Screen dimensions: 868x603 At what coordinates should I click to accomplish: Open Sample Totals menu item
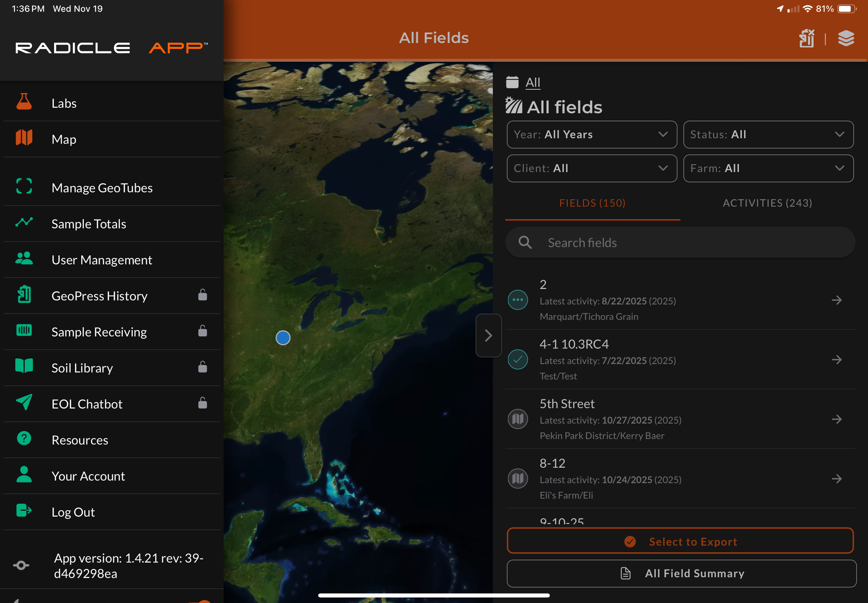coord(112,224)
